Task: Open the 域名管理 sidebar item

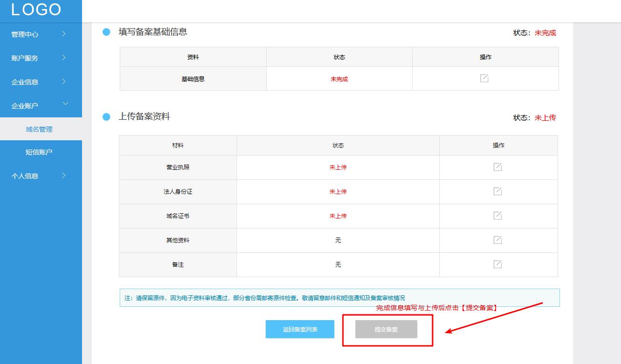Action: (41, 129)
